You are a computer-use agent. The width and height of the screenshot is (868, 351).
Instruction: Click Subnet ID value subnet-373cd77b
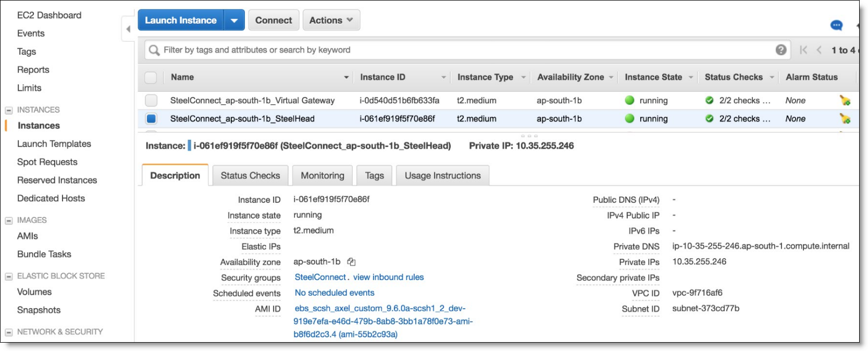click(x=705, y=308)
